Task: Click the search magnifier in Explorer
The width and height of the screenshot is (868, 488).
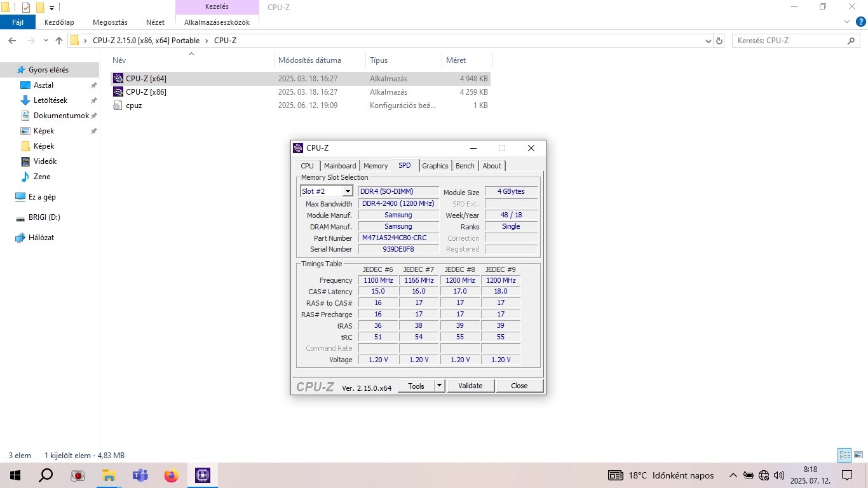Action: [x=851, y=41]
